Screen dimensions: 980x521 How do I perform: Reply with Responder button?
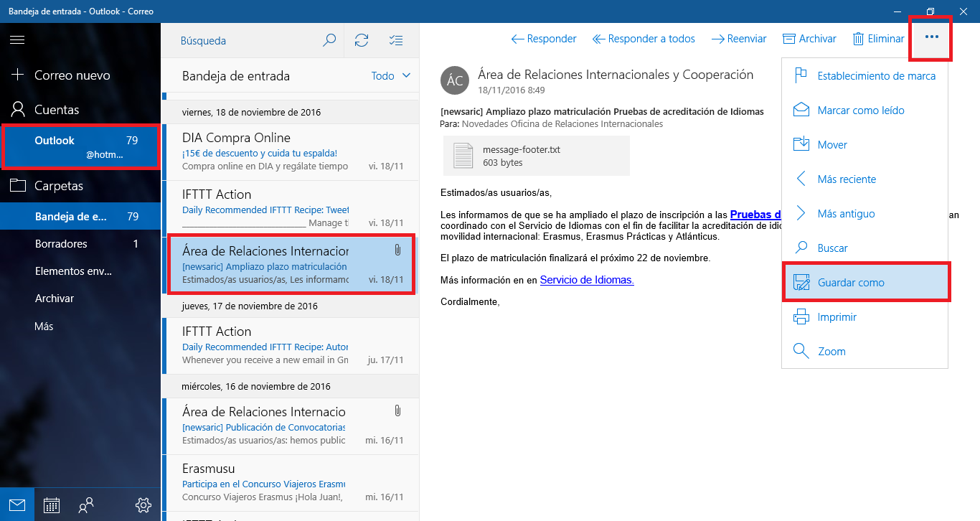click(544, 39)
